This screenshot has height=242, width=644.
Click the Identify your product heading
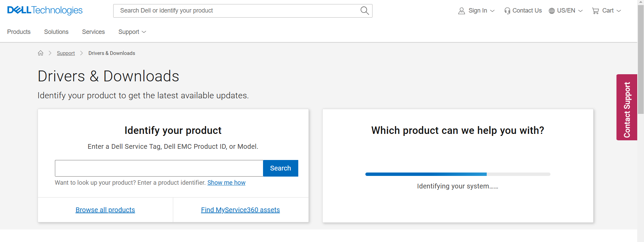(x=173, y=130)
